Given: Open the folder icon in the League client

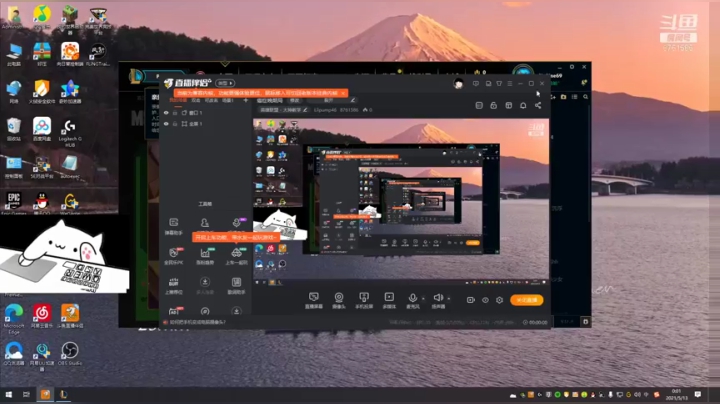Looking at the screenshot, I should (563, 97).
